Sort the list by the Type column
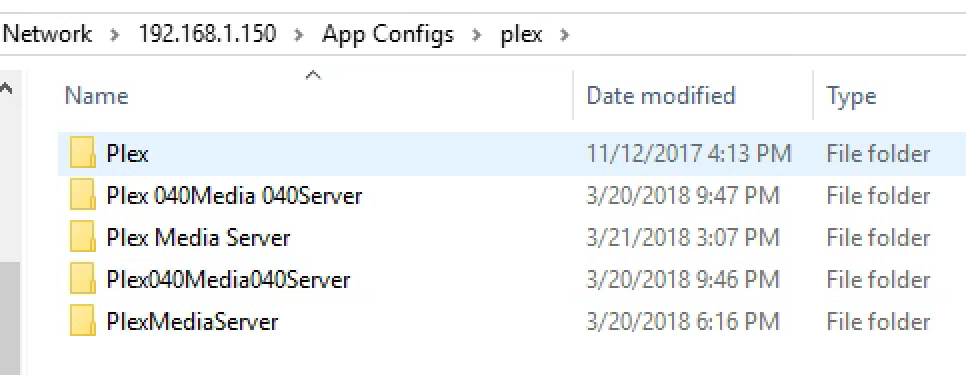 pyautogui.click(x=890, y=95)
